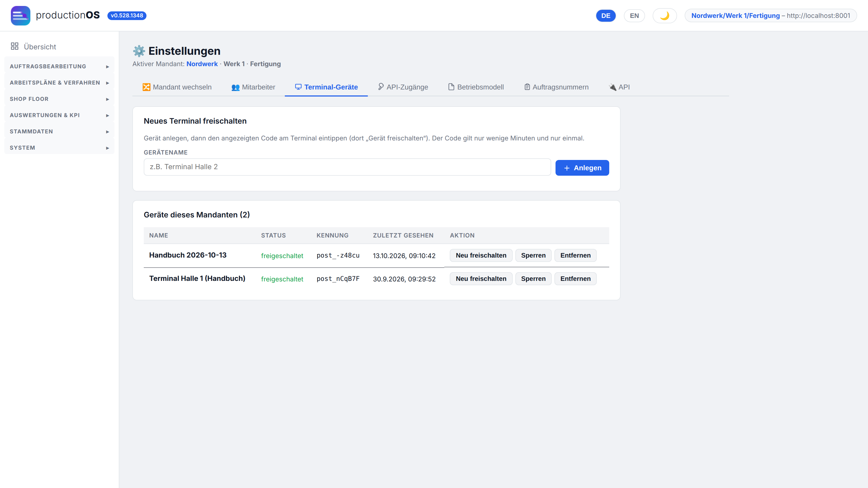Click the Zuletzt gesehen column header
Screen dimensions: 868x488
(403, 235)
